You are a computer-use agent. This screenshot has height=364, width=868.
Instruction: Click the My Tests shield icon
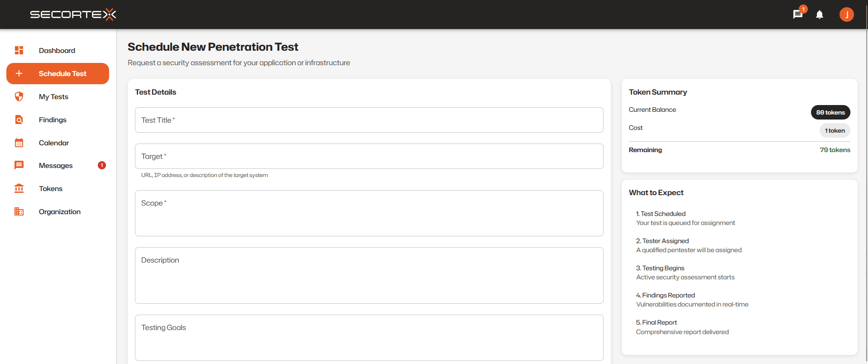pyautogui.click(x=19, y=96)
